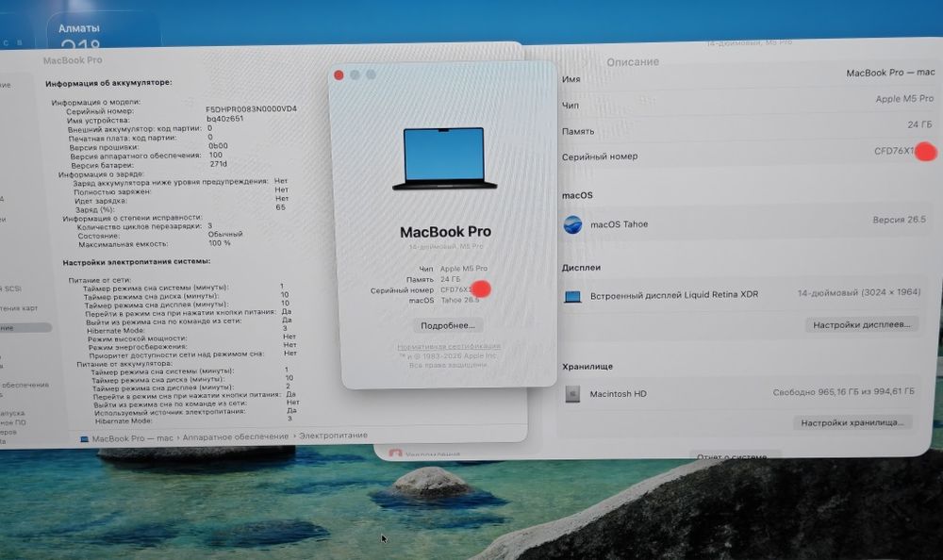Click the macOS Tahoe label

pos(619,224)
